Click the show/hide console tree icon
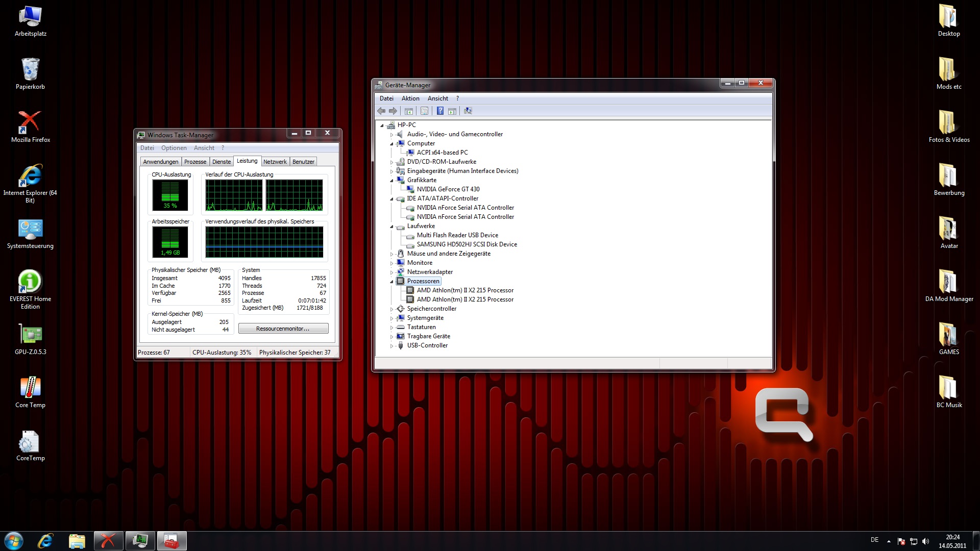This screenshot has height=551, width=980. 408,111
